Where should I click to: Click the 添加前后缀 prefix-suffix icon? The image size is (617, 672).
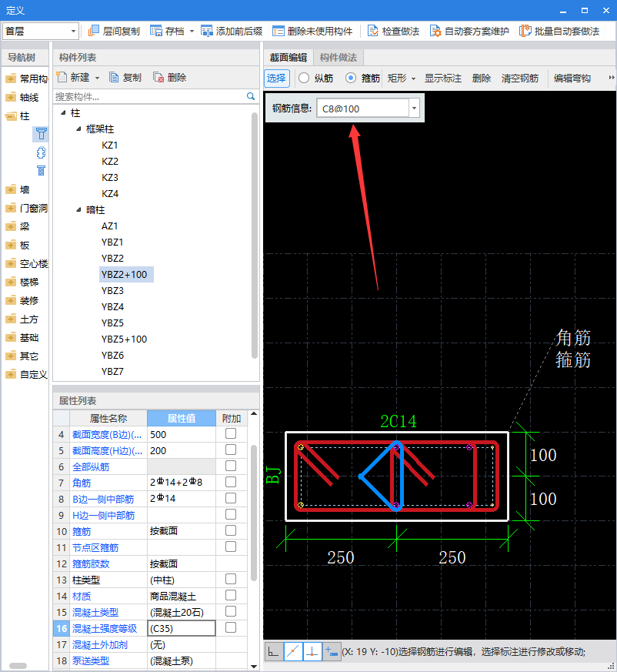[x=207, y=31]
